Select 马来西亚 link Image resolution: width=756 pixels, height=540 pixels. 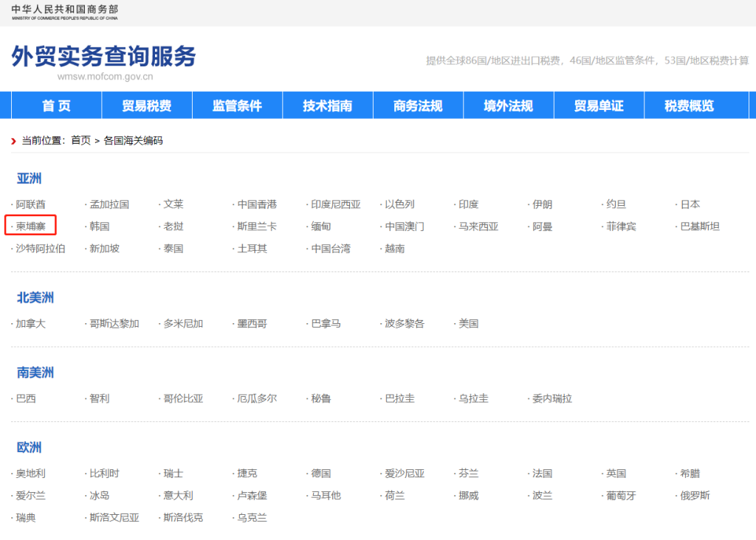pos(478,226)
